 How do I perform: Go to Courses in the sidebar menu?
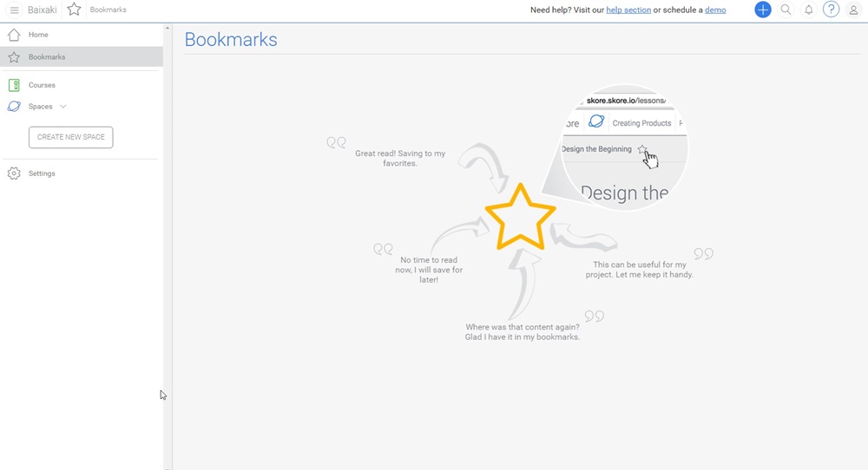click(x=42, y=85)
